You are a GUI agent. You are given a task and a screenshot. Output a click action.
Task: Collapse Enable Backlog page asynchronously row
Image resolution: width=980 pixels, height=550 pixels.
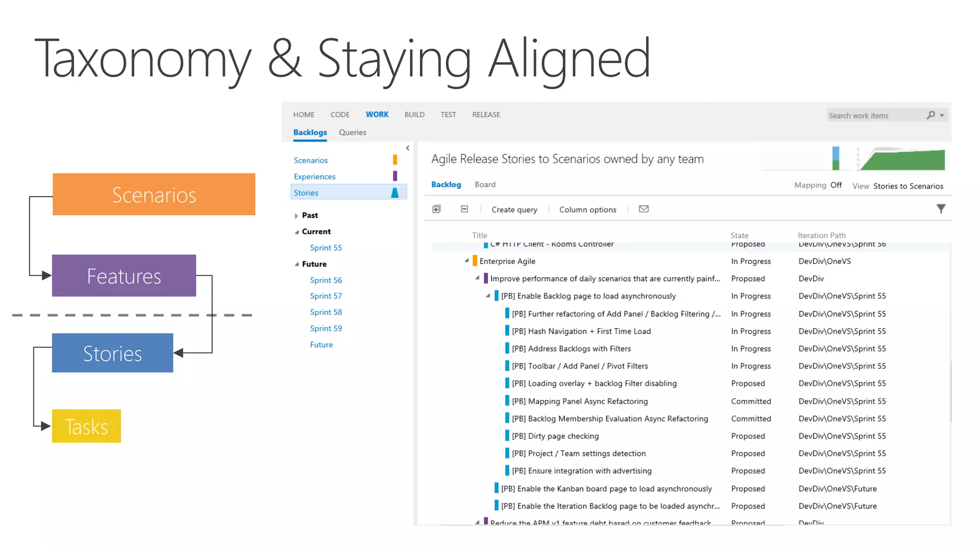pyautogui.click(x=488, y=296)
